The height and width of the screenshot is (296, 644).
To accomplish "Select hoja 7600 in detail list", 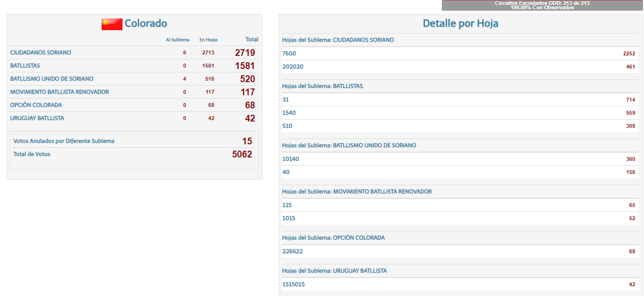I will (289, 53).
